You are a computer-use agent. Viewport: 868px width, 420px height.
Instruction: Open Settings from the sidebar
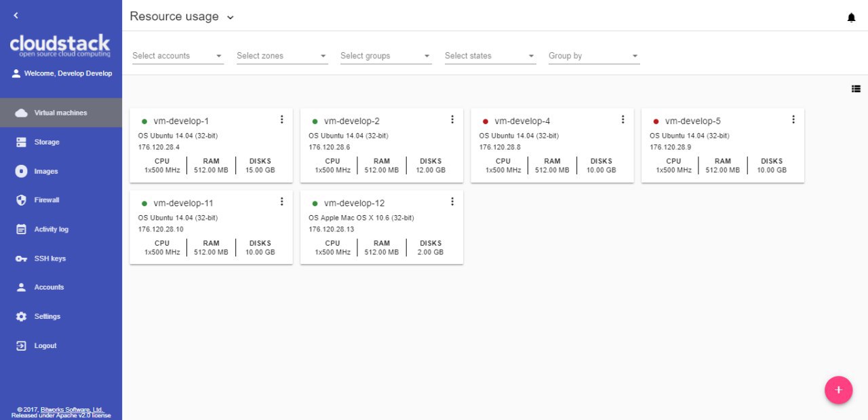coord(47,317)
